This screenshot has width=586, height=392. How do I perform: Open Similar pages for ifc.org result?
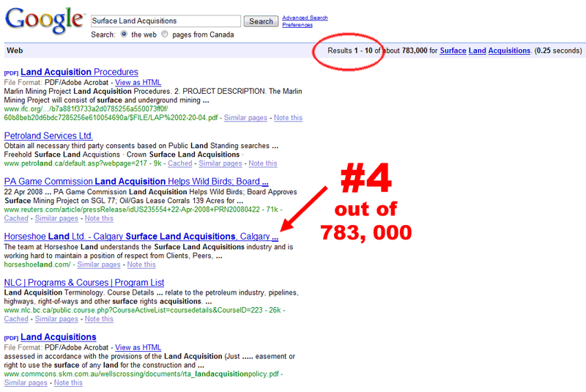pyautogui.click(x=245, y=118)
